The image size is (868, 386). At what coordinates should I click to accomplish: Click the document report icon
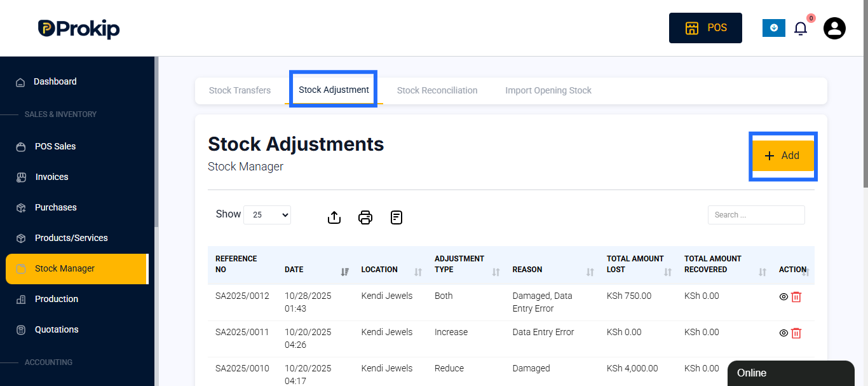coord(397,217)
